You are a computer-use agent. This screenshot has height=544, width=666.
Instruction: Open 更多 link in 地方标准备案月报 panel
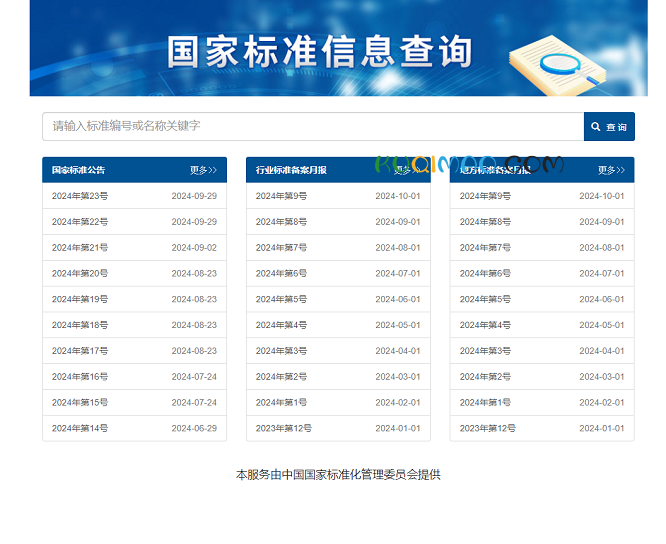click(611, 170)
